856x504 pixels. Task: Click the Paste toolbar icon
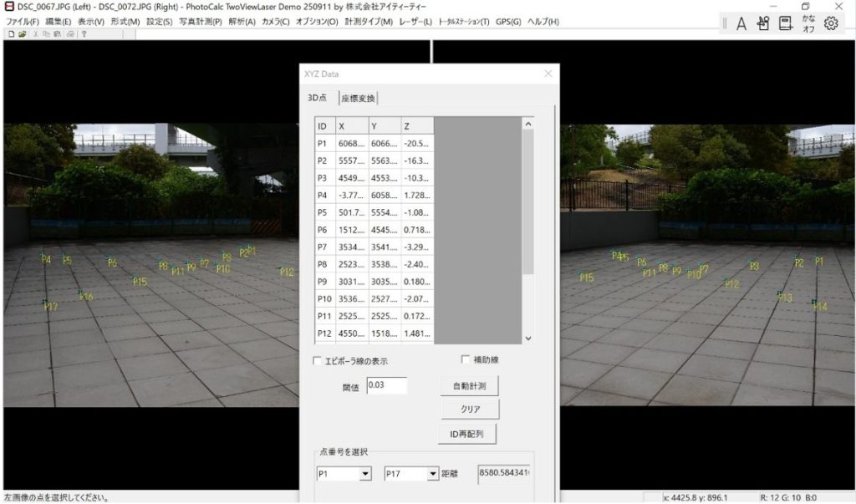[x=57, y=34]
